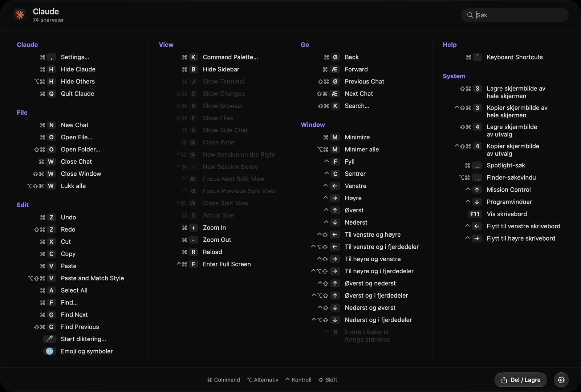The image size is (581, 392).
Task: Click the K key for Command Palette
Action: point(193,57)
